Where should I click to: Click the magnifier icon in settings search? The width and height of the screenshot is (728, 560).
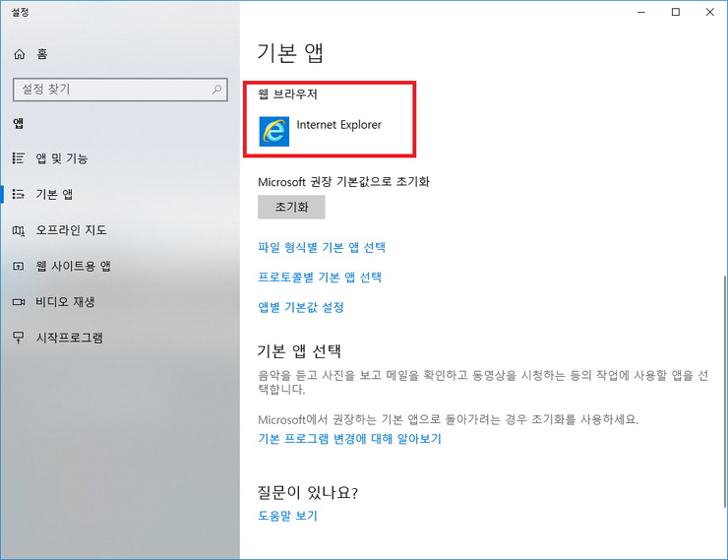tap(218, 90)
